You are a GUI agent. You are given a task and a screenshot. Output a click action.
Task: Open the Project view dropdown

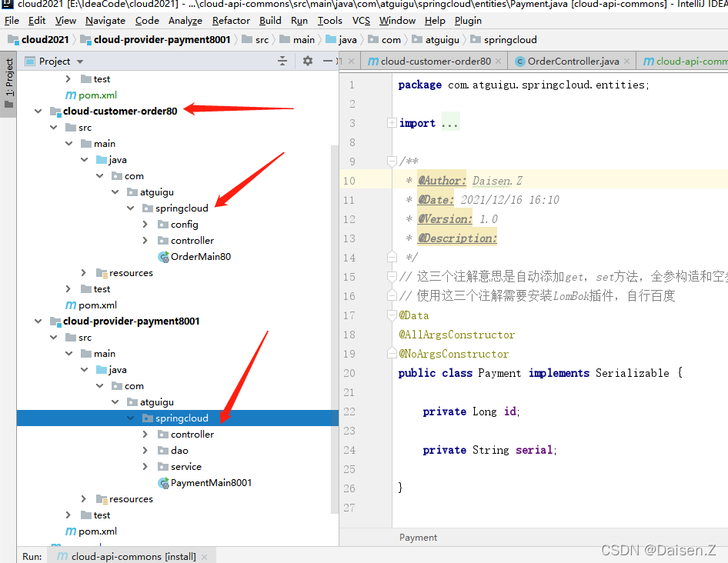[x=80, y=62]
